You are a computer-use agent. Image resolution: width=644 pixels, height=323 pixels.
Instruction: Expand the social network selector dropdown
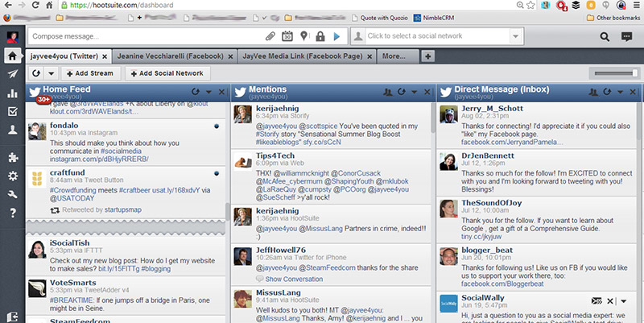click(516, 36)
